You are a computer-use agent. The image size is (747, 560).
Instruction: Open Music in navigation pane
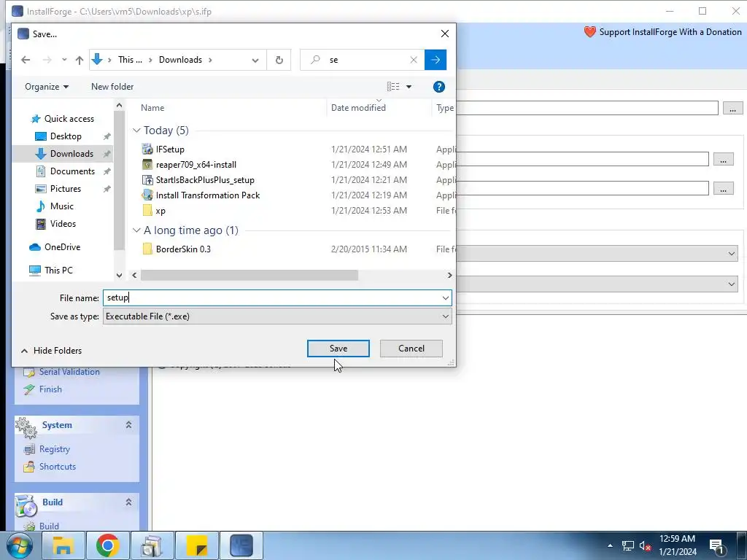[62, 206]
